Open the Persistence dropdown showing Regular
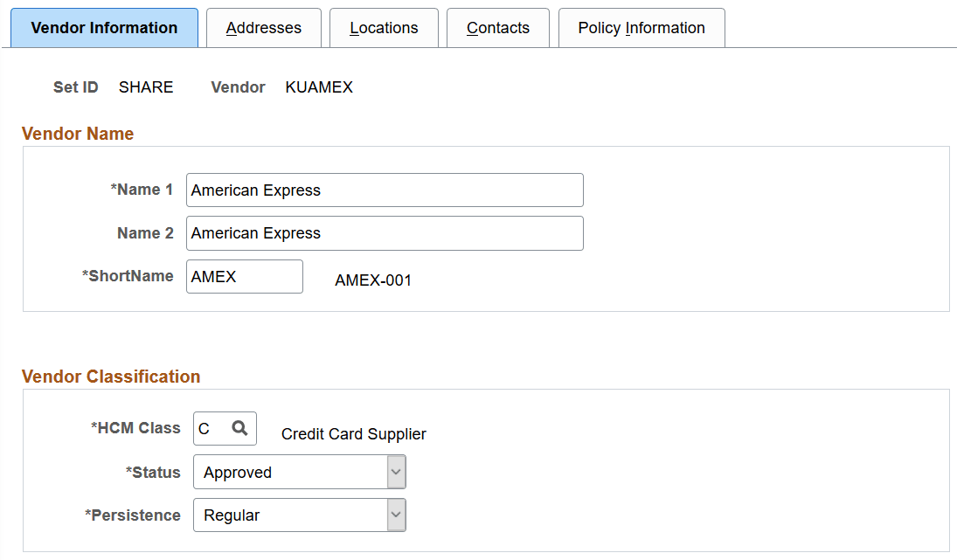 [x=299, y=515]
